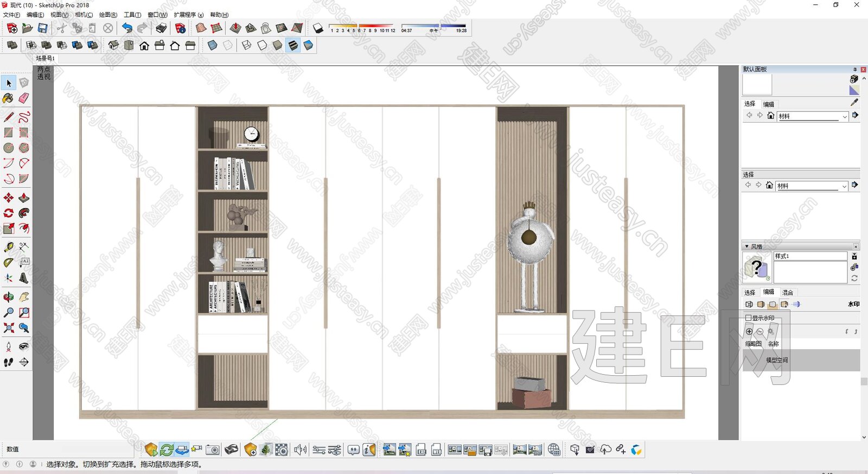
Task: Activate the Push/Pull tool
Action: 24,198
